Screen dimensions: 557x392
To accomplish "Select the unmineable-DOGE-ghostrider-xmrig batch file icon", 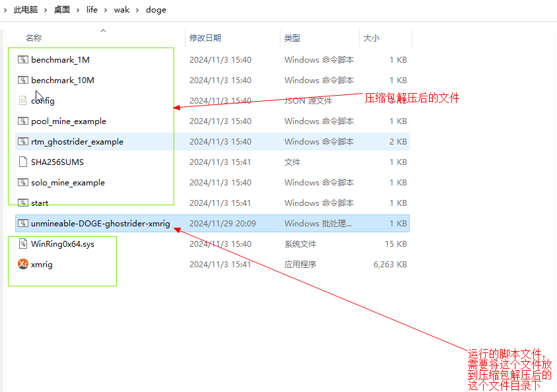I will point(22,223).
